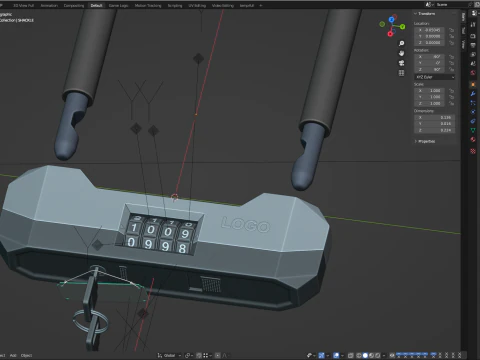Click the zoom magnifier viewport icon

pos(402,44)
